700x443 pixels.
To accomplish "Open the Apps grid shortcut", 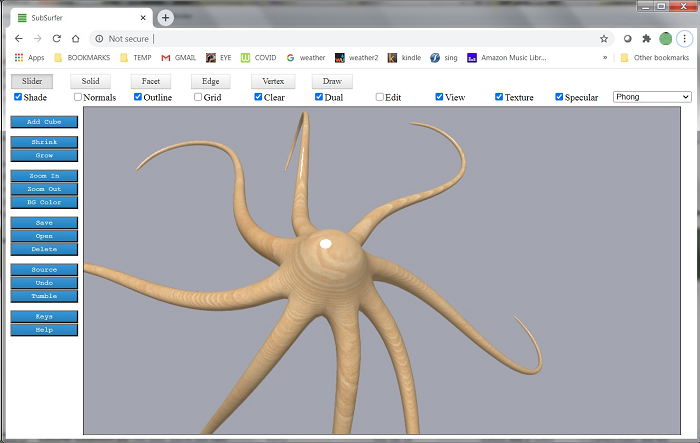I will [x=29, y=57].
